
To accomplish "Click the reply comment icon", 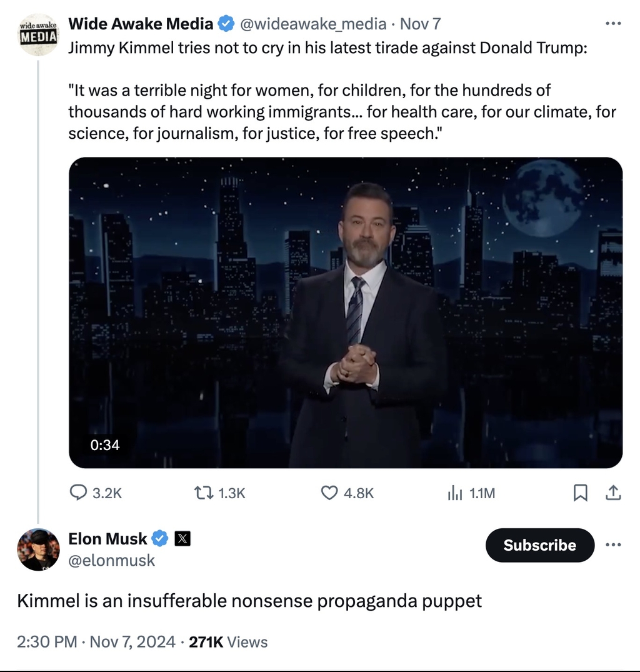I will pos(77,493).
